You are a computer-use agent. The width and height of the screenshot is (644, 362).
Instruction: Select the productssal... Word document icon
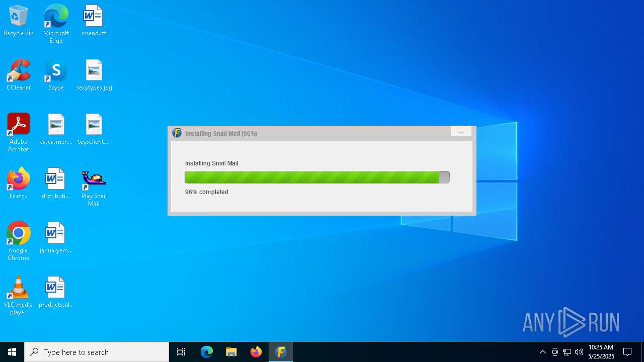[x=56, y=293]
